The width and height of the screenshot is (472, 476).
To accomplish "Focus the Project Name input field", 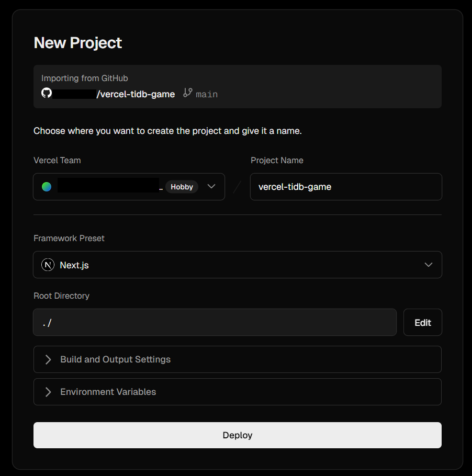I will pyautogui.click(x=346, y=187).
